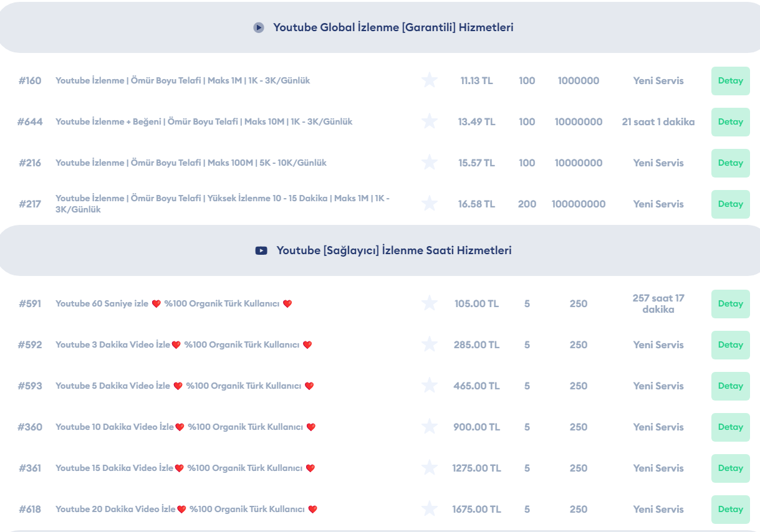Show Detay of service #216
Viewport: 760px width, 532px height.
(730, 163)
